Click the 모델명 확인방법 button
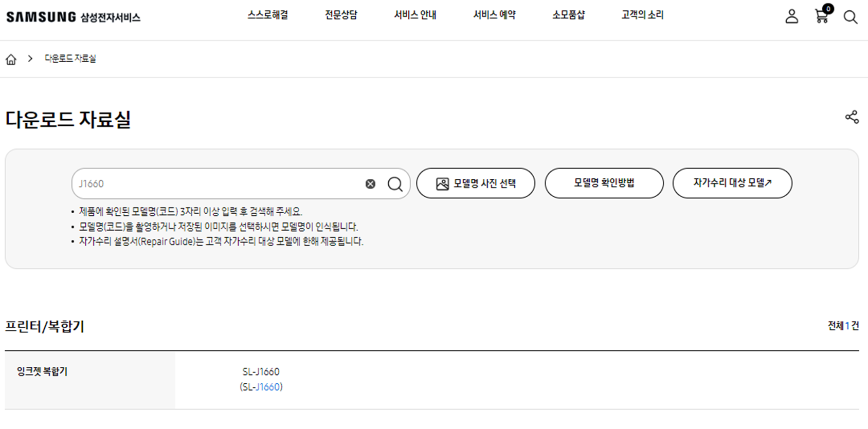This screenshot has height=429, width=868. [604, 183]
